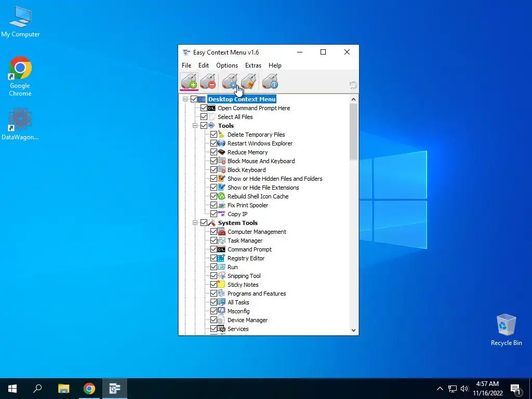Click the Block Mouse And Keyboard icon
532x399 pixels.
221,161
